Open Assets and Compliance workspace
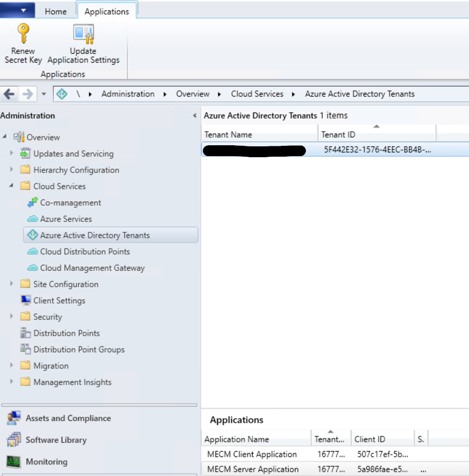Screen dimensions: 469x476 point(68,418)
